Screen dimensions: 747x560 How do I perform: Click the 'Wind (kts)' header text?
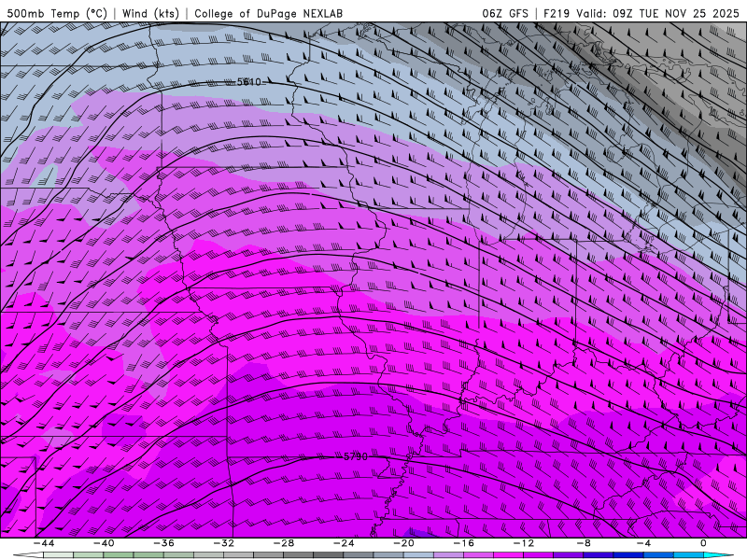coord(150,13)
